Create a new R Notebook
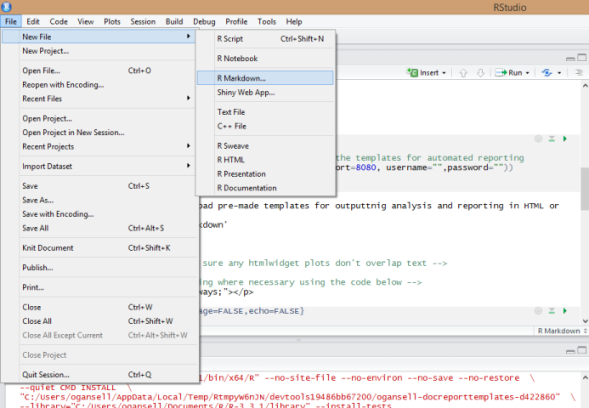Viewport: 589px width, 408px height. click(x=265, y=58)
